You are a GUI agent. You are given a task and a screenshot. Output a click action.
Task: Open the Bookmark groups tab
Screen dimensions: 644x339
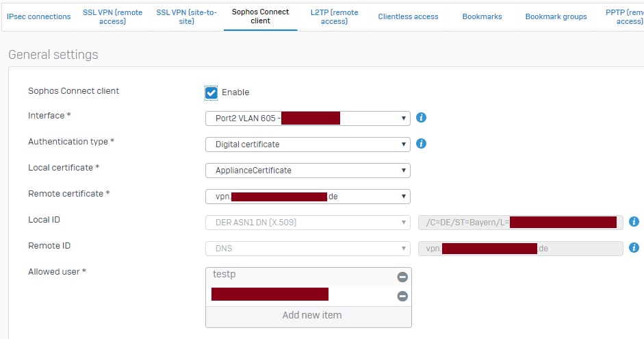pos(556,17)
